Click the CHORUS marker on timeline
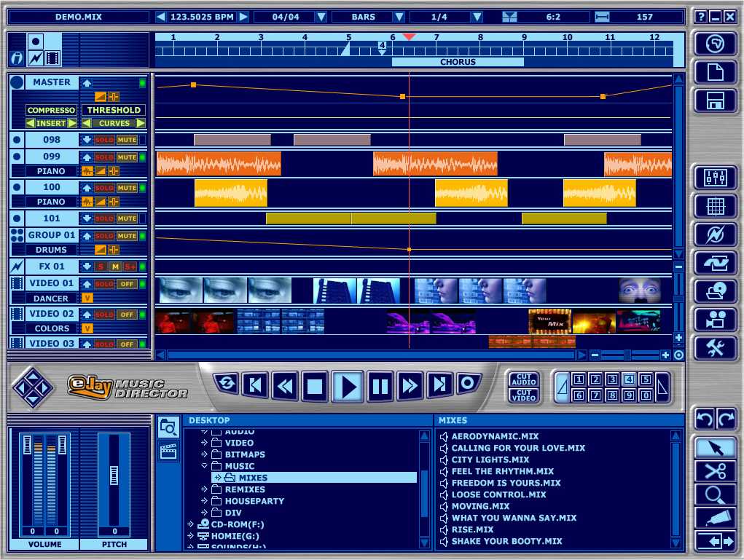The image size is (744, 560). (x=458, y=62)
